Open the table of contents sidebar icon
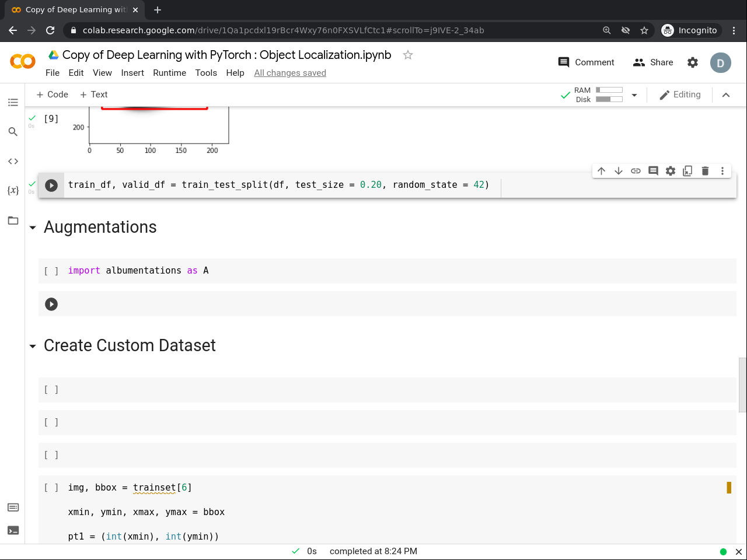 (13, 103)
